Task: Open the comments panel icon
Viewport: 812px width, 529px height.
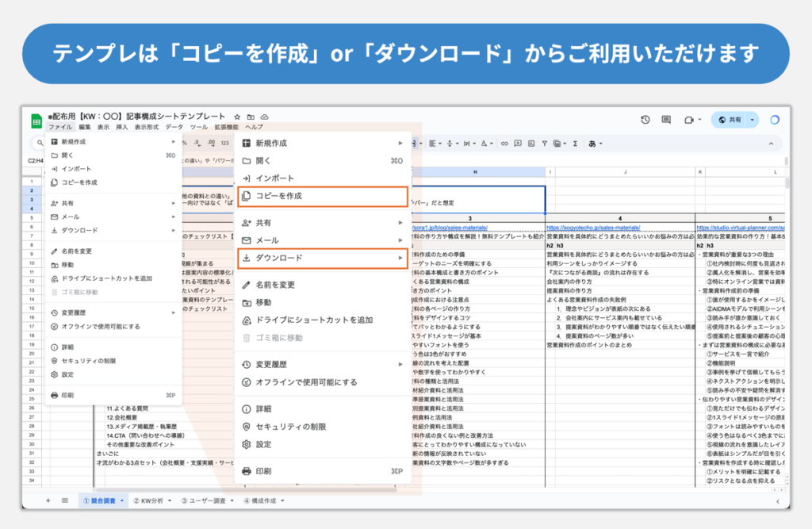Action: (666, 120)
